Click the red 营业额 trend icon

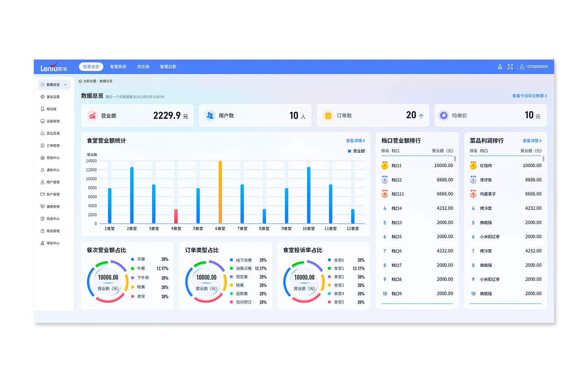point(92,115)
